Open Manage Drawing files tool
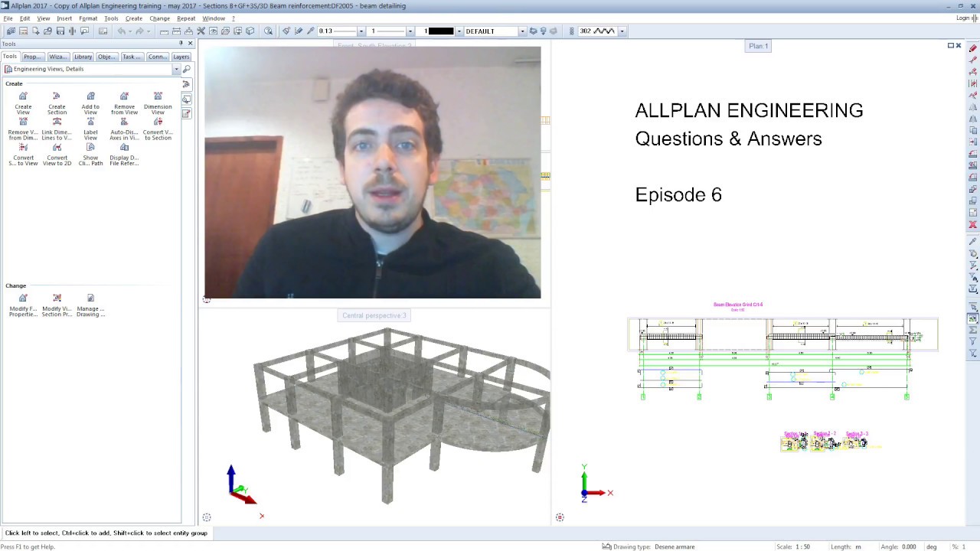The width and height of the screenshot is (980, 551). tap(90, 305)
